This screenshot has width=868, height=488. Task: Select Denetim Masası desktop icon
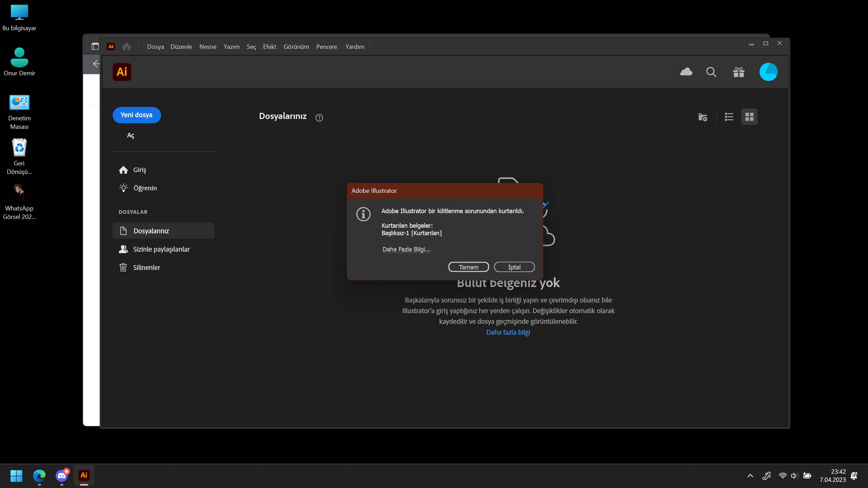tap(19, 112)
